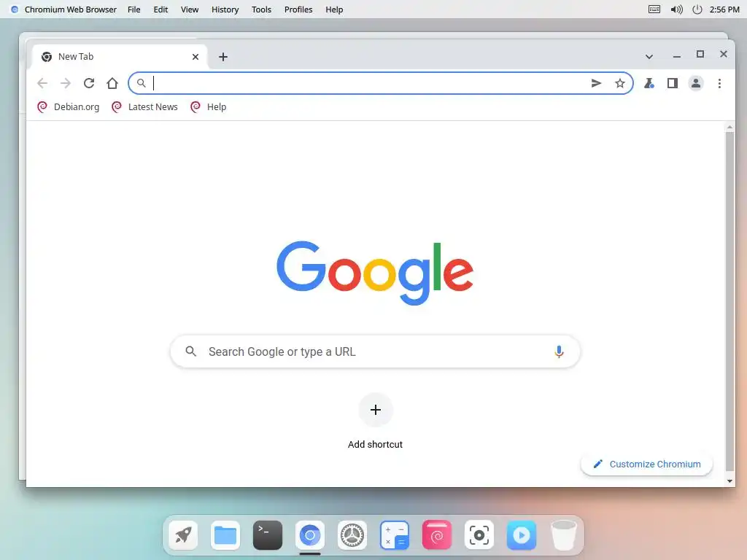The height and width of the screenshot is (560, 747).
Task: Close the New Tab tab
Action: click(196, 57)
